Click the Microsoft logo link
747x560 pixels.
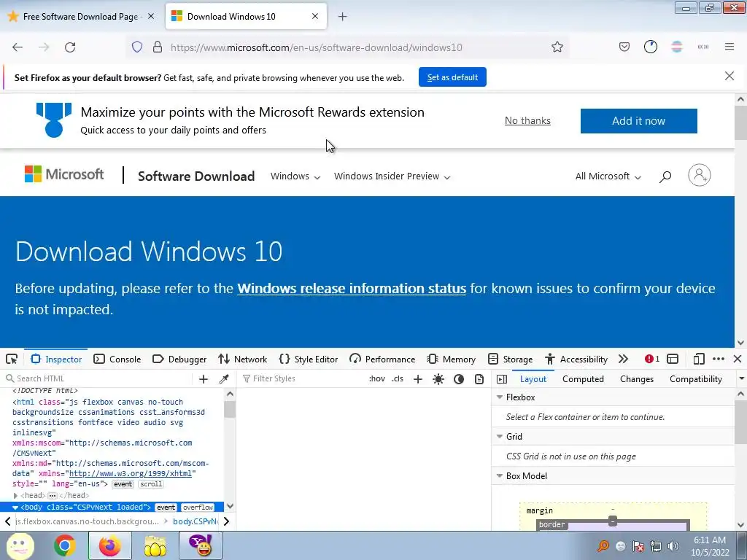tap(64, 174)
